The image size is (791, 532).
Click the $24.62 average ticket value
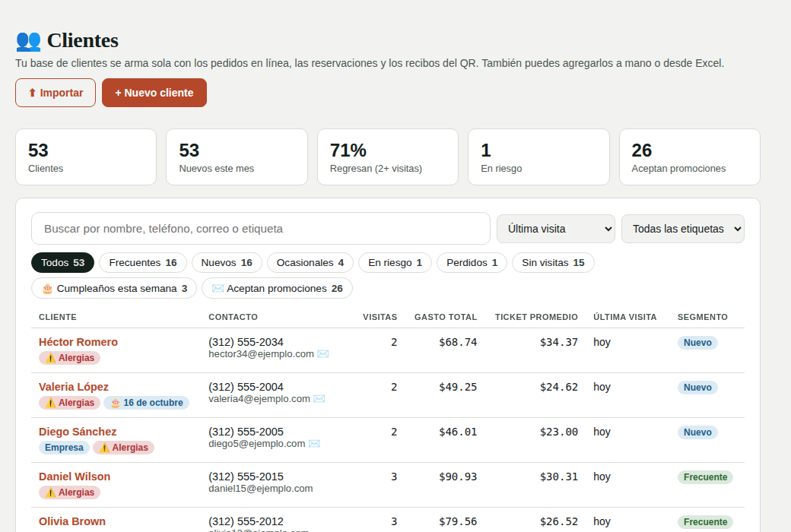(x=558, y=388)
